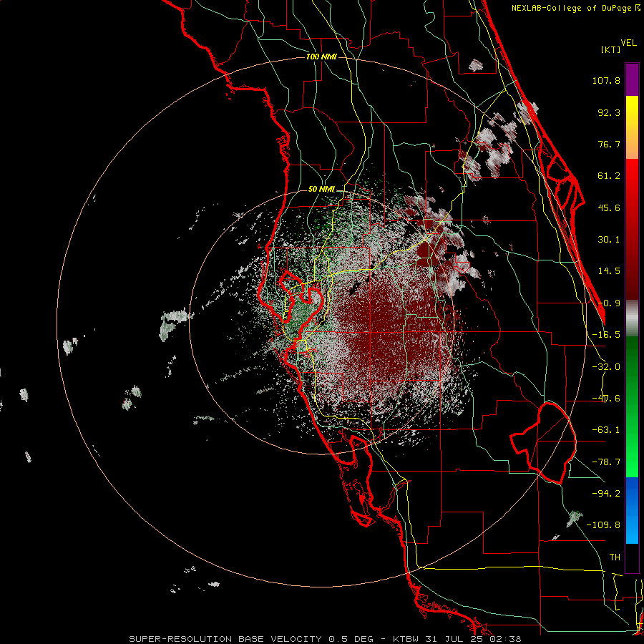The height and width of the screenshot is (644, 644).
Task: Click the Super-Resolution Base Velocity KTBW caption
Action: (x=326, y=639)
